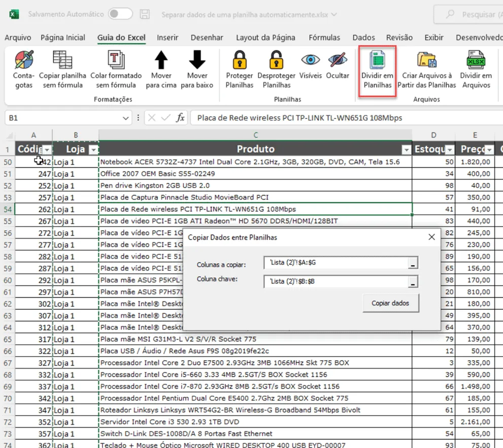503x448 pixels.
Task: Click the Ocultar crossed-eye icon
Action: (338, 60)
